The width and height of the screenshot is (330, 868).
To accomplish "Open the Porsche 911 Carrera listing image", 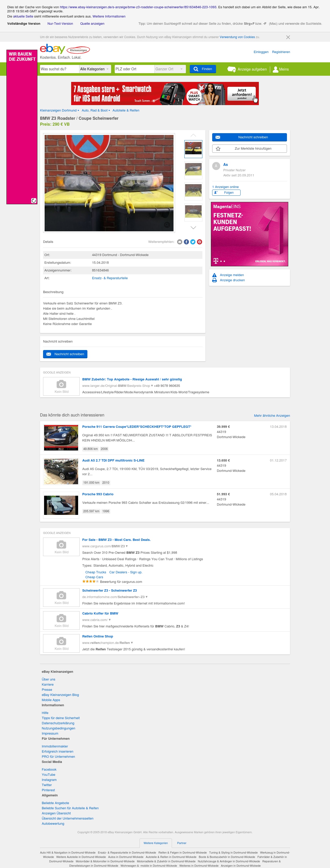I will (61, 438).
